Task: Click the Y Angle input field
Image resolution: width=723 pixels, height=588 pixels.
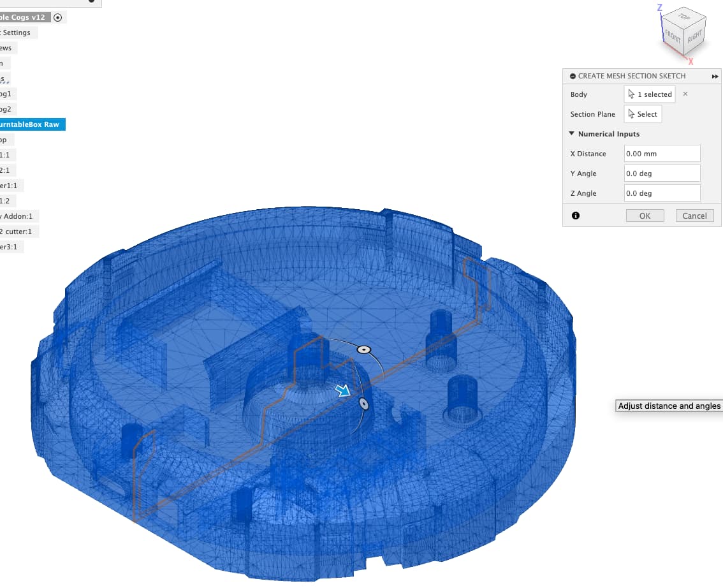Action: (662, 173)
